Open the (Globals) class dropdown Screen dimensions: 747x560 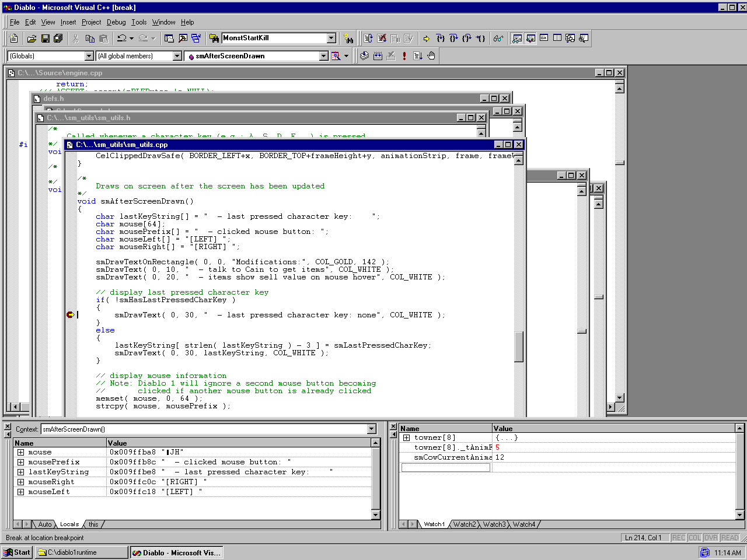point(89,56)
